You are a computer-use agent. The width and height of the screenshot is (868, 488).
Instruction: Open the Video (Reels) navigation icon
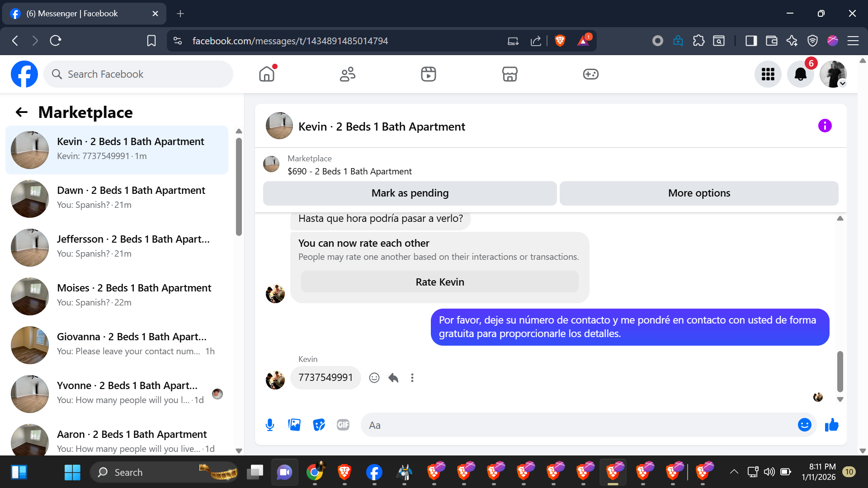[x=429, y=74]
